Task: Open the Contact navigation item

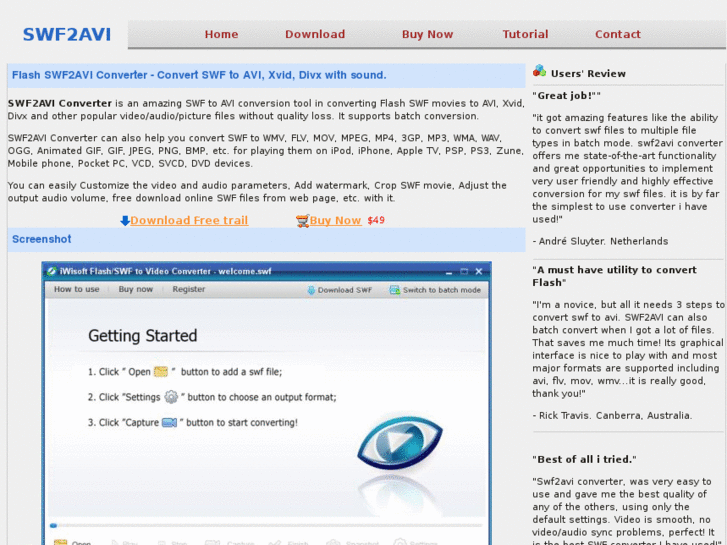Action: (618, 34)
